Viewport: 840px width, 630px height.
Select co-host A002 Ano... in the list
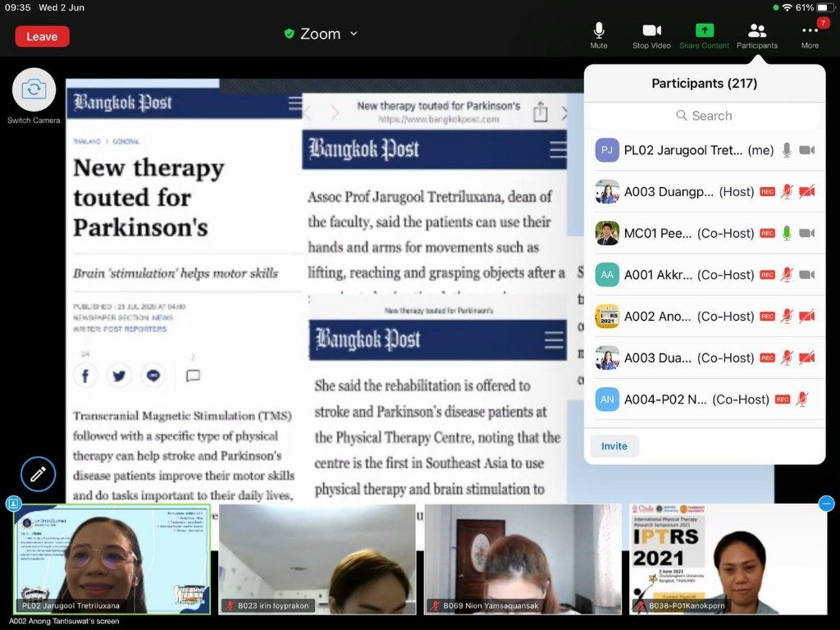pos(705,316)
